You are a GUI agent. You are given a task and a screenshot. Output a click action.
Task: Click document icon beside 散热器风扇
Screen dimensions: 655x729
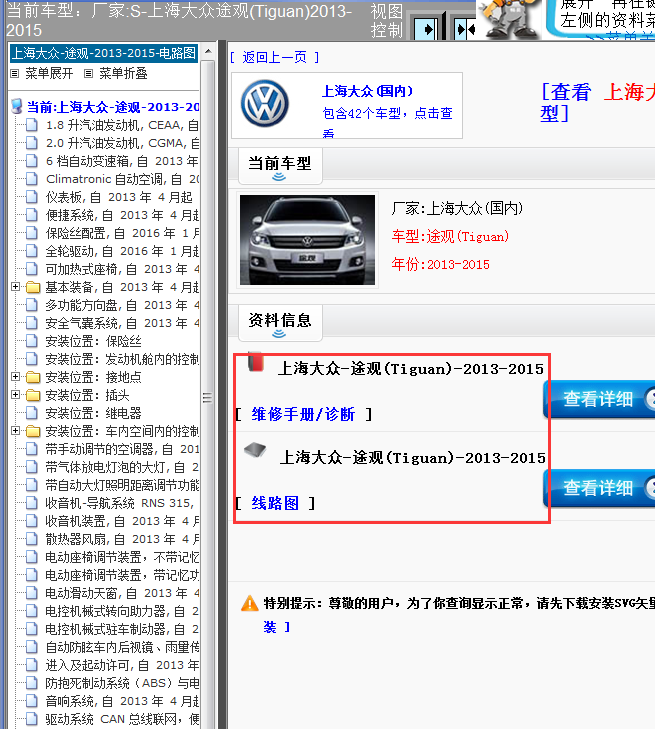[x=32, y=539]
